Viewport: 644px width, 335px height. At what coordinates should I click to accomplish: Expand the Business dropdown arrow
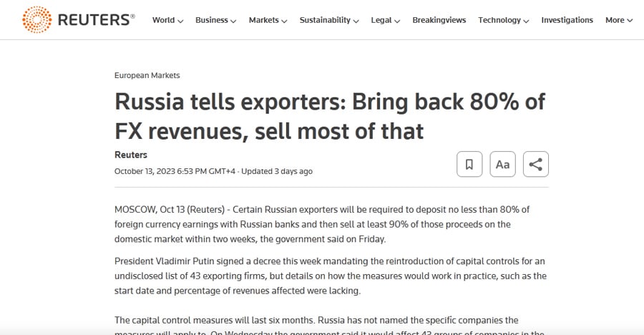[233, 21]
